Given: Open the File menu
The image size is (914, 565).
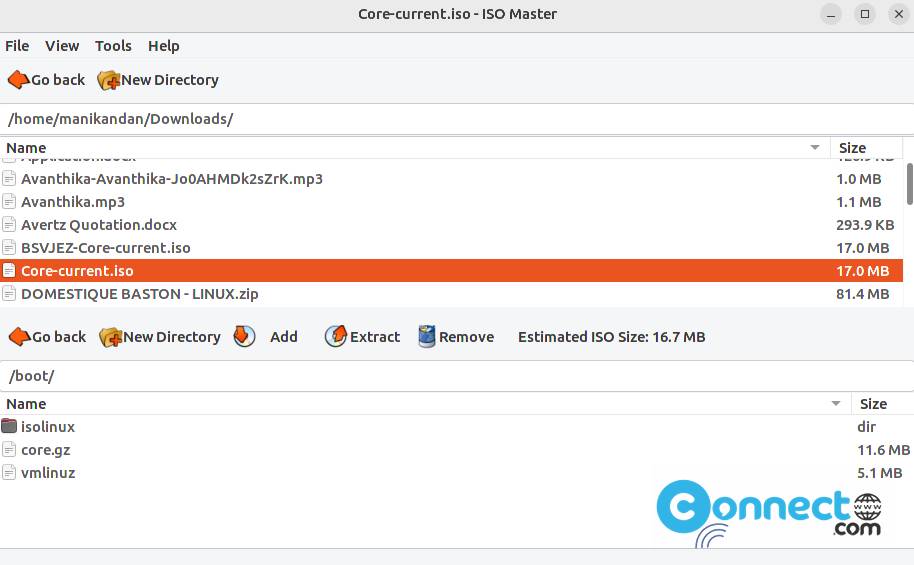Looking at the screenshot, I should click(x=17, y=45).
